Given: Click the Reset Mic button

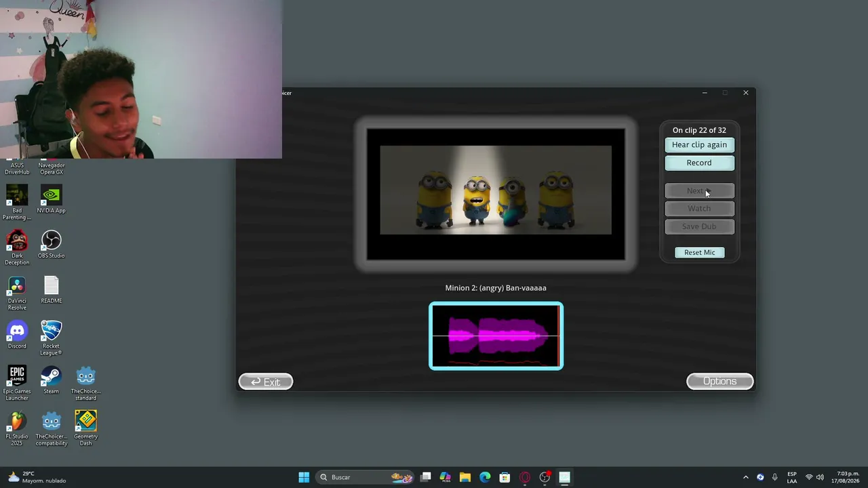Looking at the screenshot, I should click(x=699, y=252).
